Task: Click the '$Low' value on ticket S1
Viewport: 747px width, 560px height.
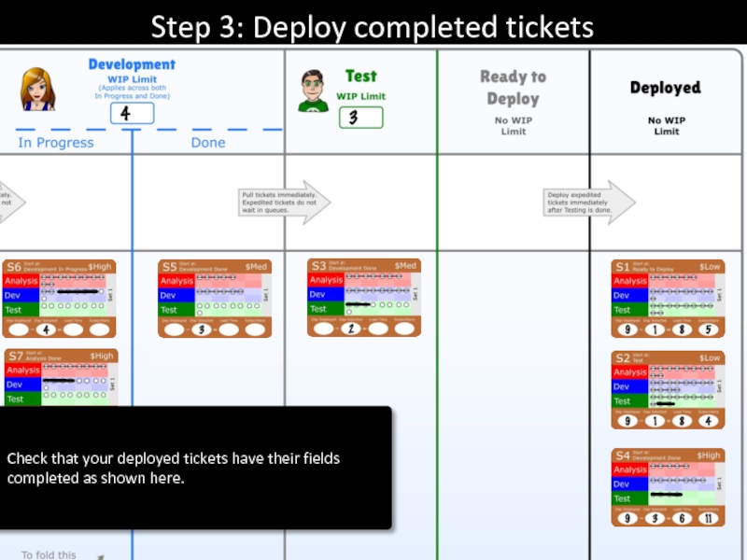Action: 710,267
